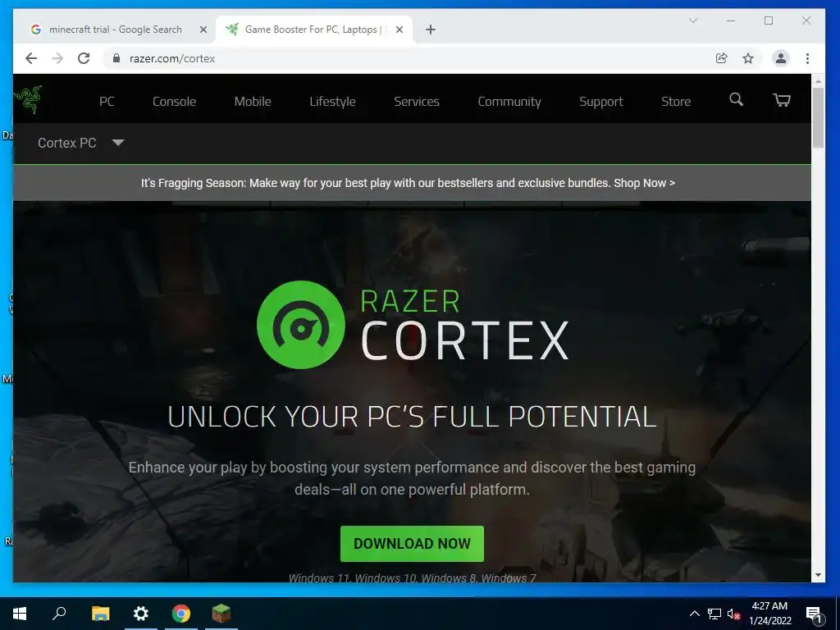
Task: Open the Chrome profile avatar
Action: [x=781, y=58]
